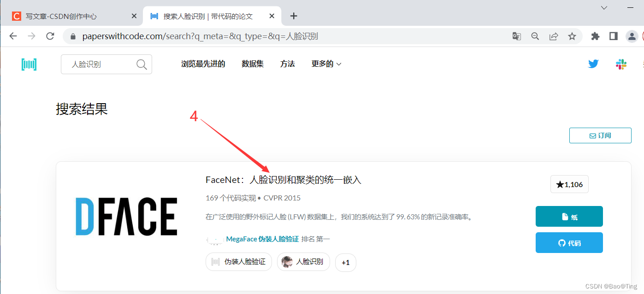The width and height of the screenshot is (644, 294).
Task: Open the MegaFace 伪装人脸验证 link
Action: point(262,239)
